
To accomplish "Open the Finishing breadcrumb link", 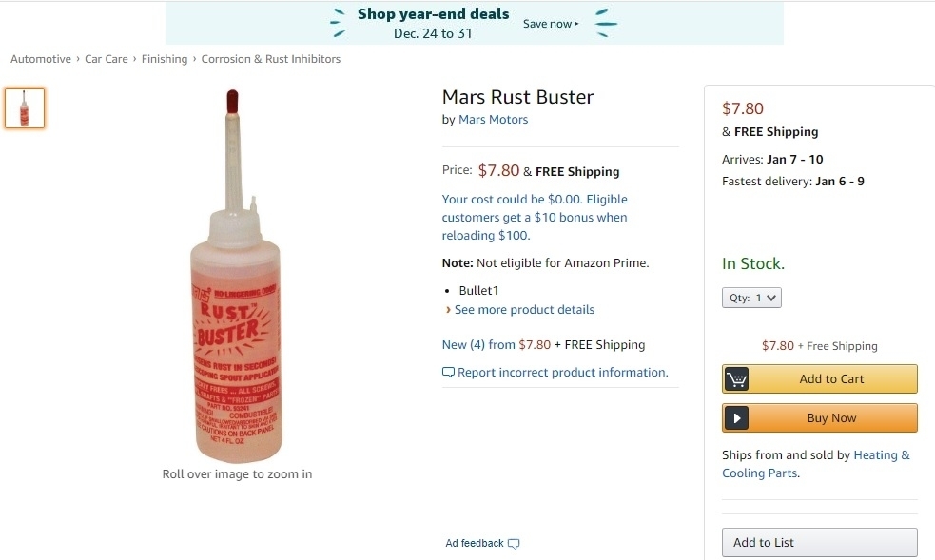I will point(165,59).
